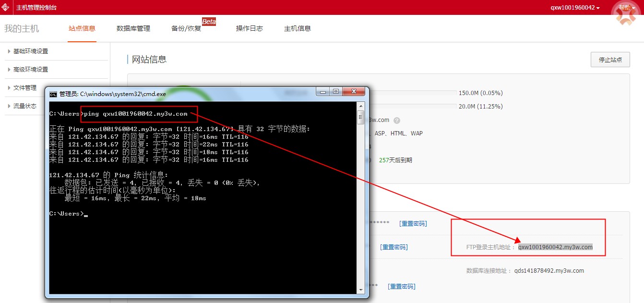The height and width of the screenshot is (303, 644).
Task: Click the topmost 重置密码 link
Action: pos(413,223)
